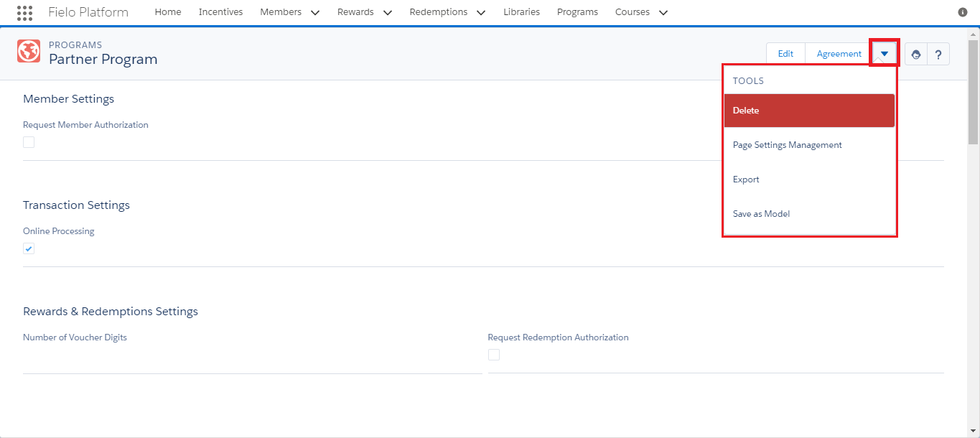Click the TOOLS menu header text

pos(748,81)
